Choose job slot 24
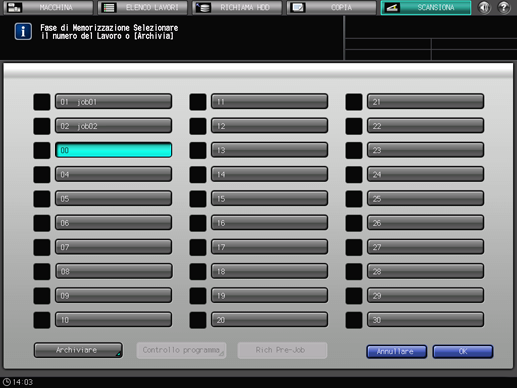The image size is (517, 388). pyautogui.click(x=426, y=174)
